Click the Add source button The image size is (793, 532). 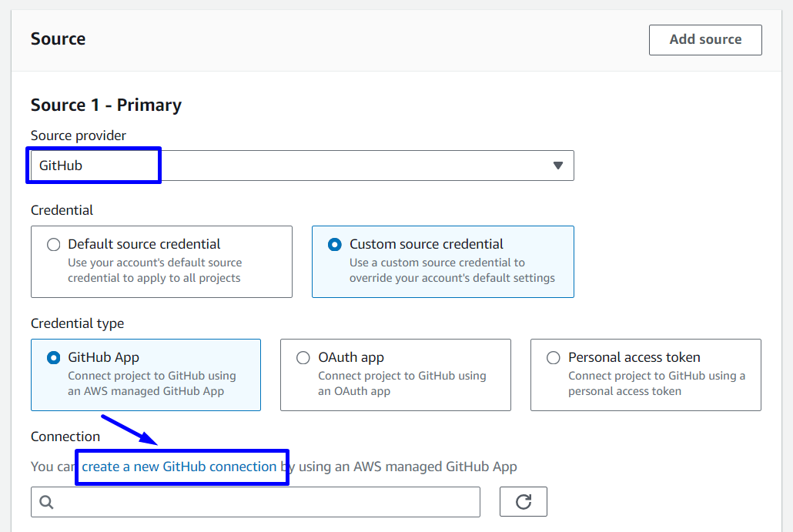click(705, 40)
